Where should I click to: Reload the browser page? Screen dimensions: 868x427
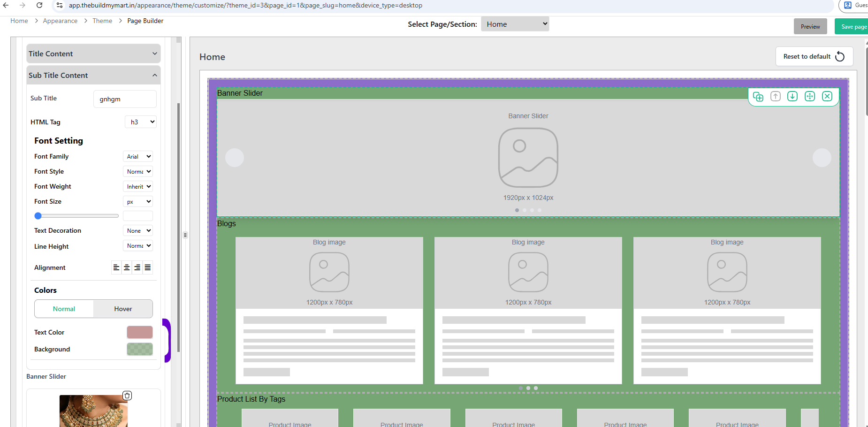click(39, 5)
